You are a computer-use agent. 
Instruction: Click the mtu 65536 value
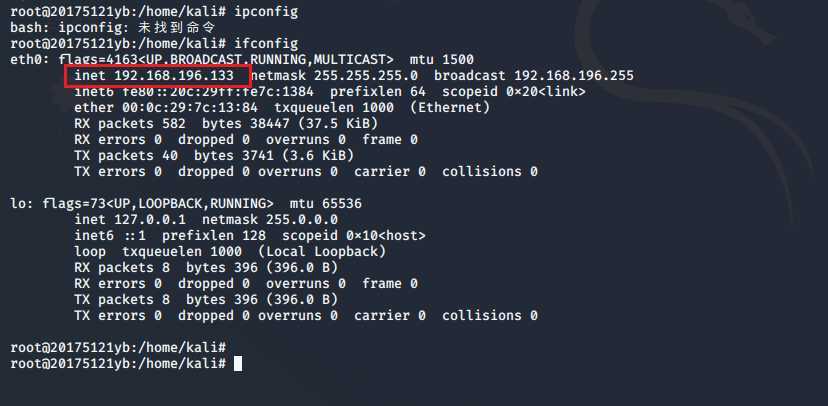click(x=325, y=204)
